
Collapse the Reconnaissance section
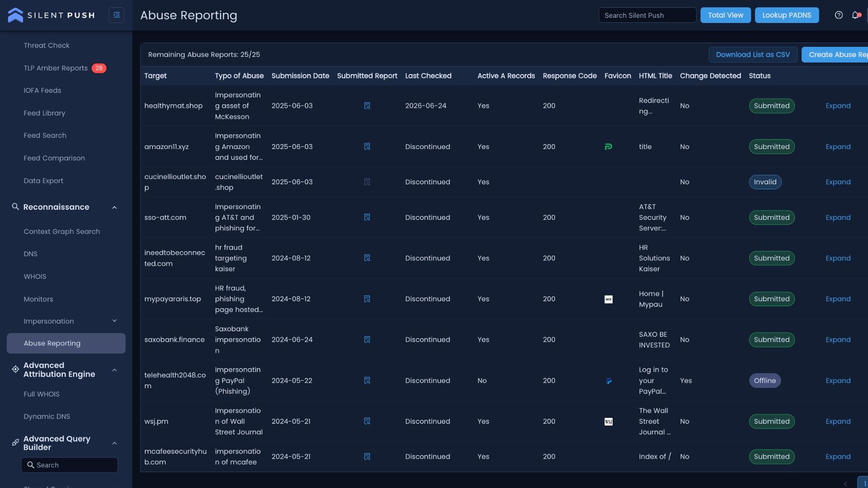click(x=114, y=207)
